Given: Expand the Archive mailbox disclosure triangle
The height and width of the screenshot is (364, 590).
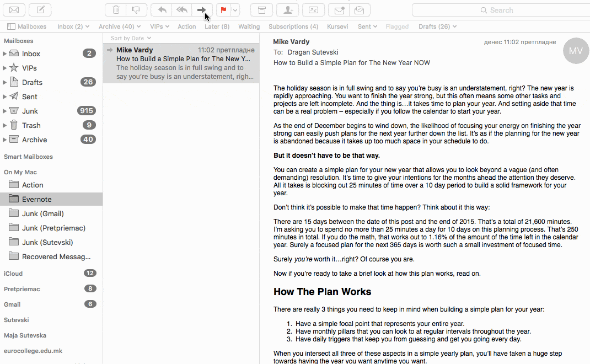Looking at the screenshot, I should coord(5,140).
